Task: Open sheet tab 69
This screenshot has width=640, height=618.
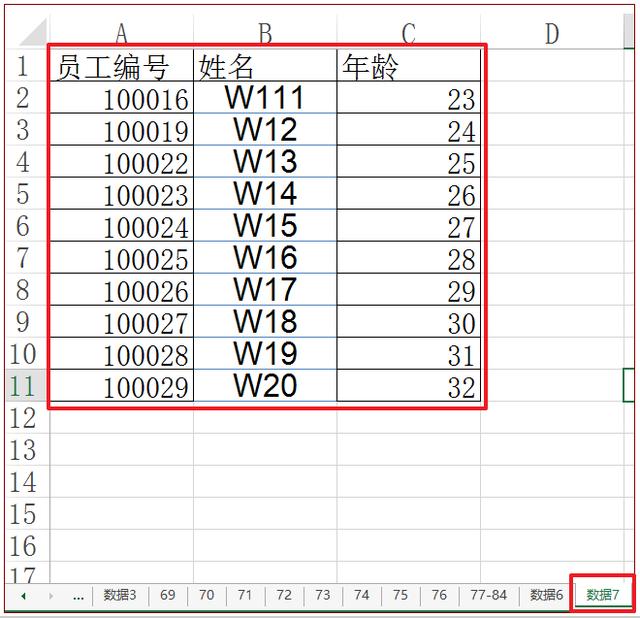Action: (168, 595)
